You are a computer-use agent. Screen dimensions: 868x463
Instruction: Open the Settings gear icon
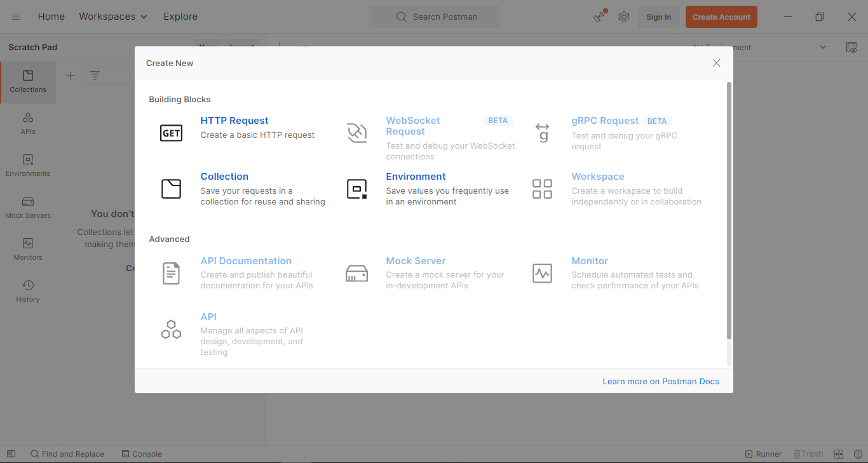point(624,17)
